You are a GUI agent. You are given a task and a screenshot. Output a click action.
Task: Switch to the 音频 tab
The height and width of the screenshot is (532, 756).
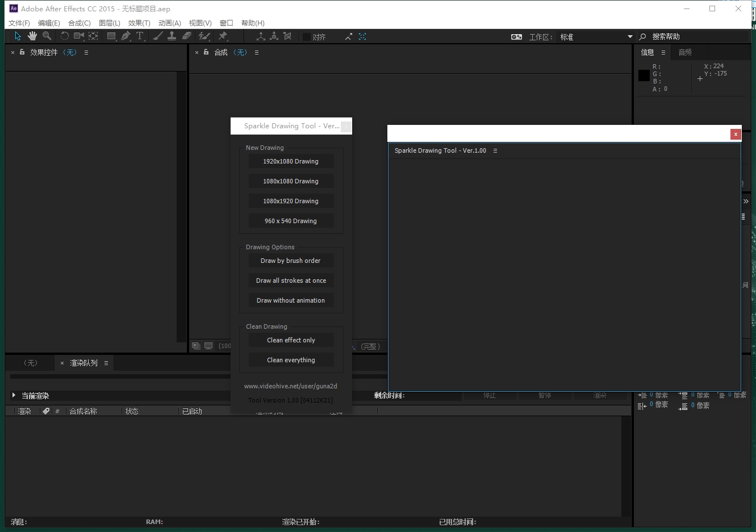(x=685, y=52)
